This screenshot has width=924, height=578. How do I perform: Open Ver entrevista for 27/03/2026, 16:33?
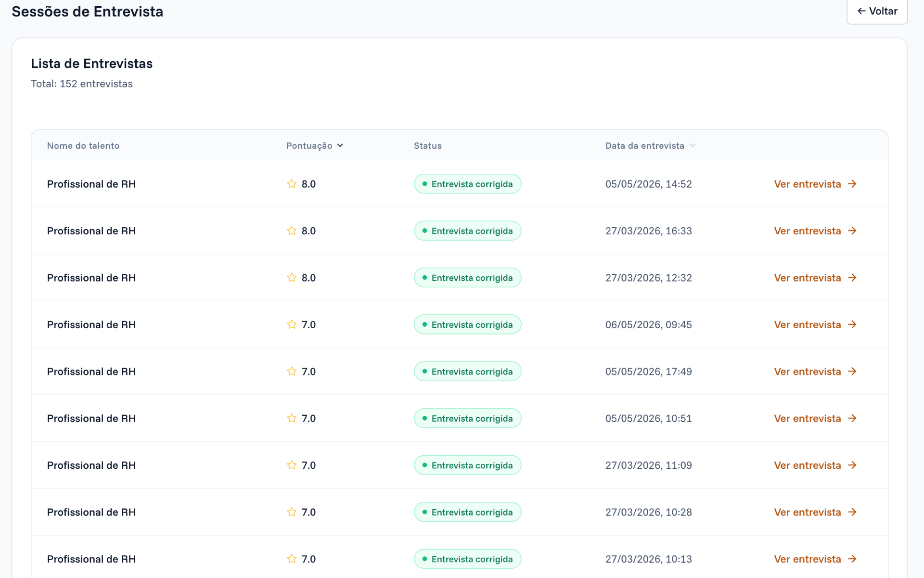(815, 231)
